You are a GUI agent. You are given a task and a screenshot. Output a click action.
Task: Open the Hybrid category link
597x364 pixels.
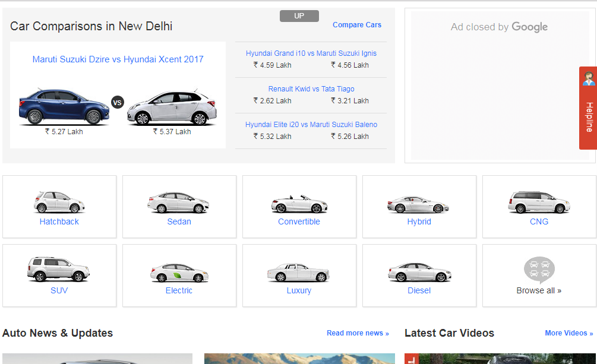pyautogui.click(x=419, y=221)
